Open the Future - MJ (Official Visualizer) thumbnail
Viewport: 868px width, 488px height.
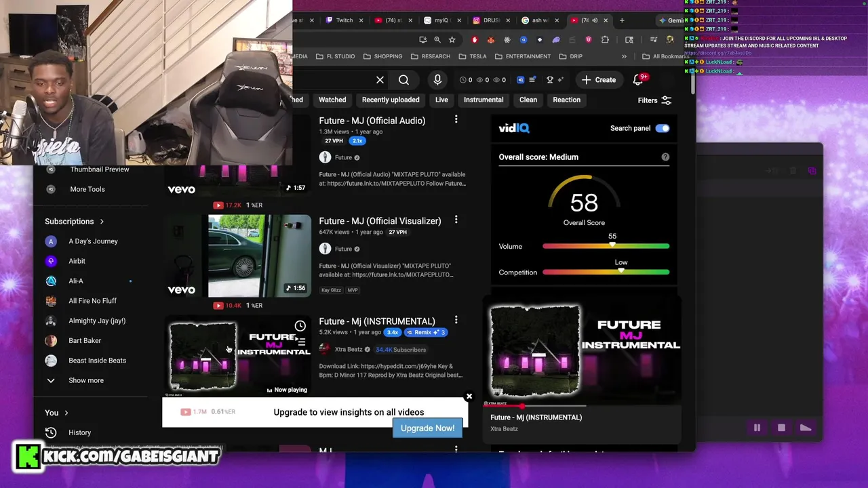[x=239, y=256]
